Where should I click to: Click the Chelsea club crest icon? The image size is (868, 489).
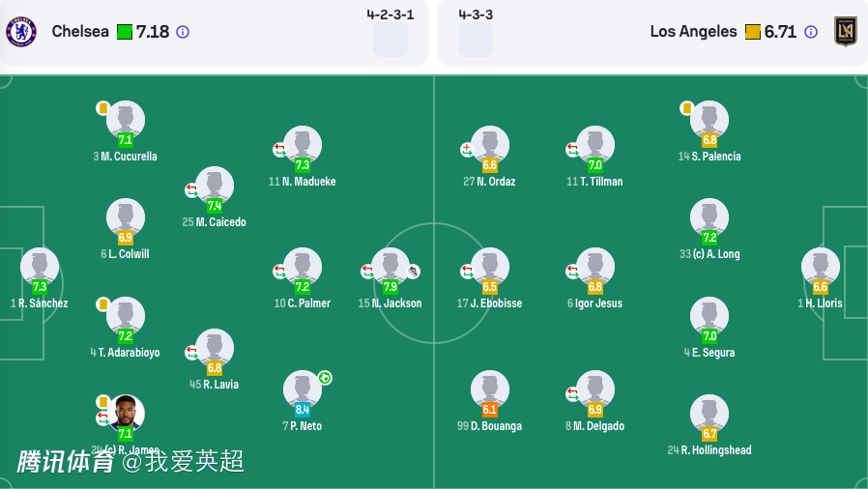point(21,32)
